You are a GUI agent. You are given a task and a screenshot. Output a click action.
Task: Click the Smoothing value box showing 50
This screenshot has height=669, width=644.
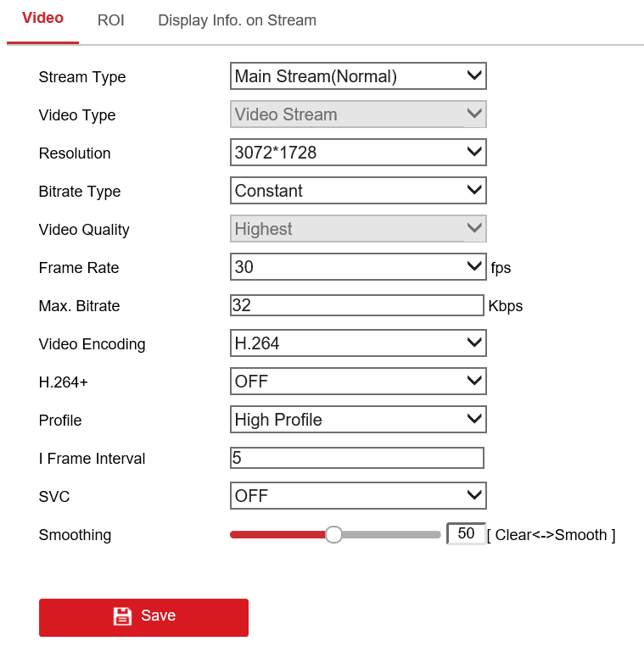point(465,534)
